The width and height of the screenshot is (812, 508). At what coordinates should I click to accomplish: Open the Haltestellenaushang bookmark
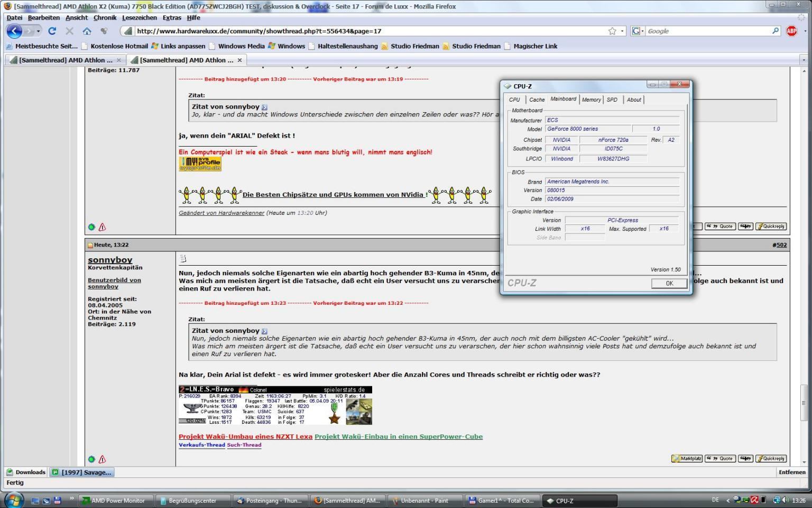click(343, 46)
